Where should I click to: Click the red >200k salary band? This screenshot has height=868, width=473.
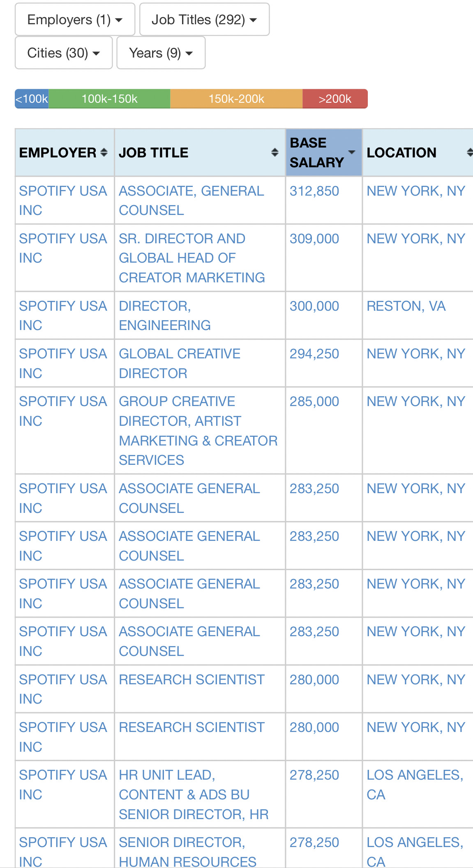[x=335, y=99]
